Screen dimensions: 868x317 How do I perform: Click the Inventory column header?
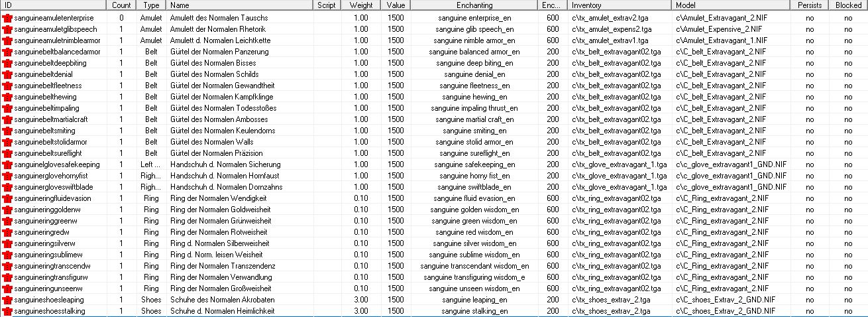pos(620,5)
